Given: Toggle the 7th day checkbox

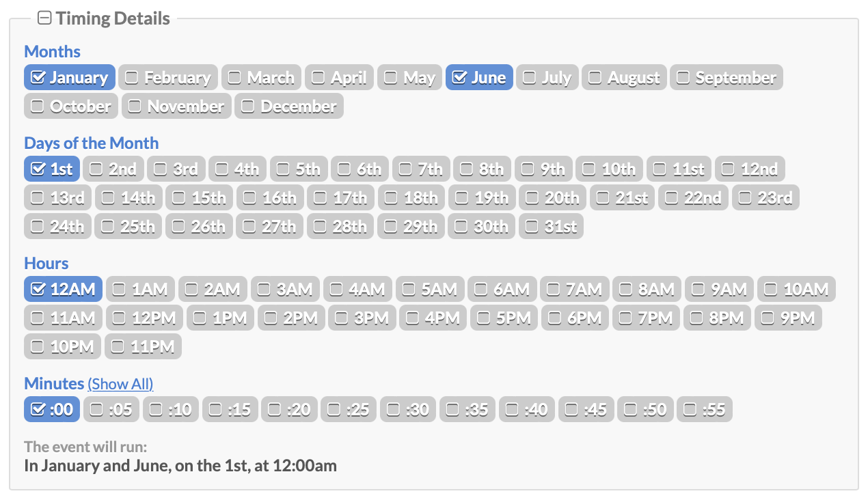Looking at the screenshot, I should click(x=420, y=169).
